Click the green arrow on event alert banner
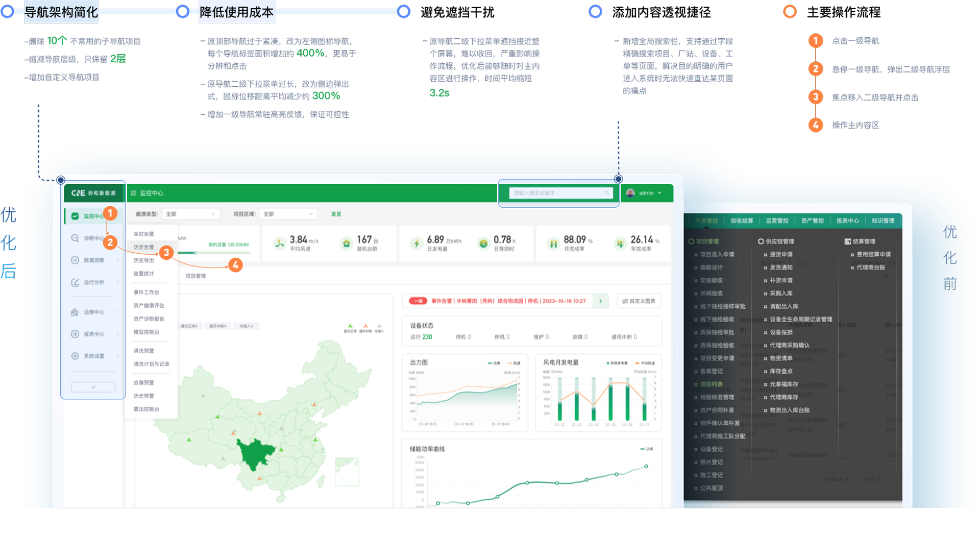Screen dimensions: 980x560 coord(601,301)
